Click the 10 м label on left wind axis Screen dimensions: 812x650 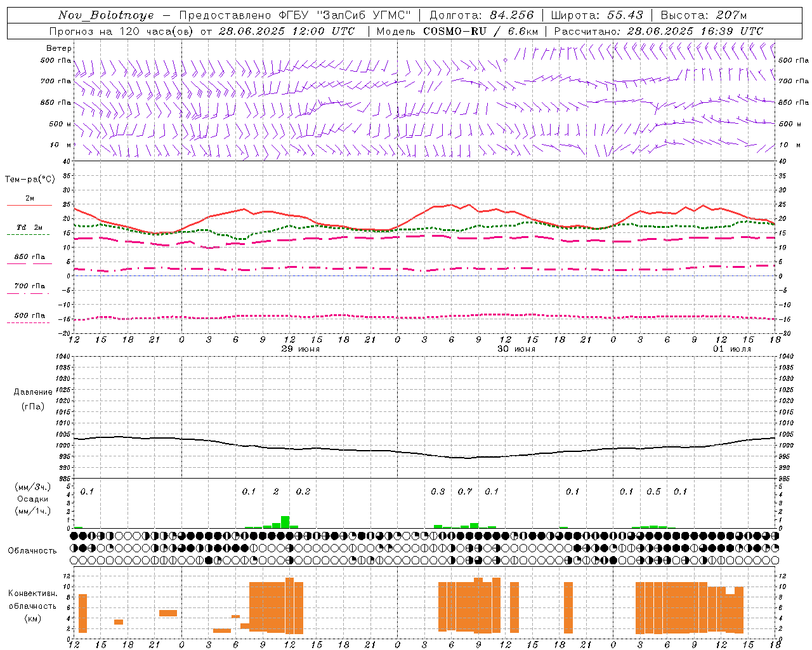click(x=62, y=145)
